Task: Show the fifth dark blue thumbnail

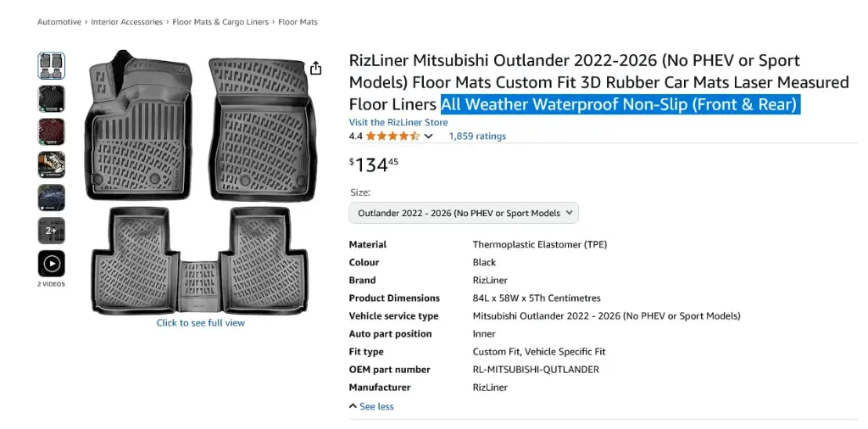Action: point(51,198)
